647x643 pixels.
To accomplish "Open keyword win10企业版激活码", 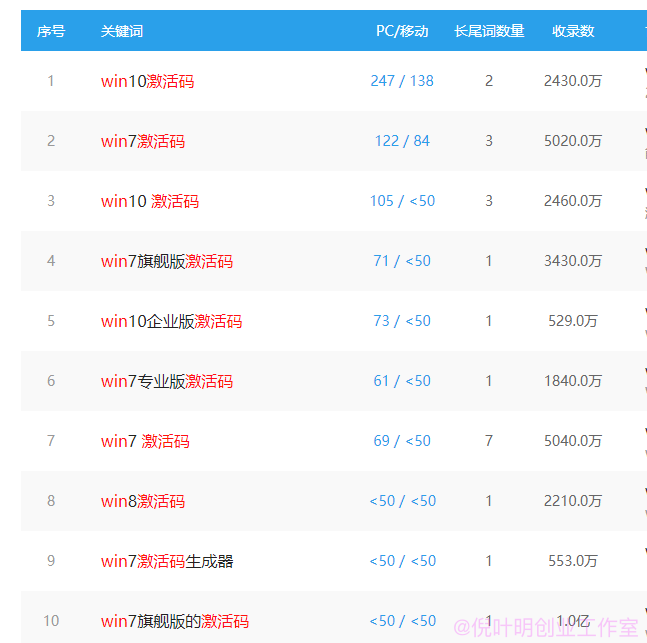I will point(171,321).
